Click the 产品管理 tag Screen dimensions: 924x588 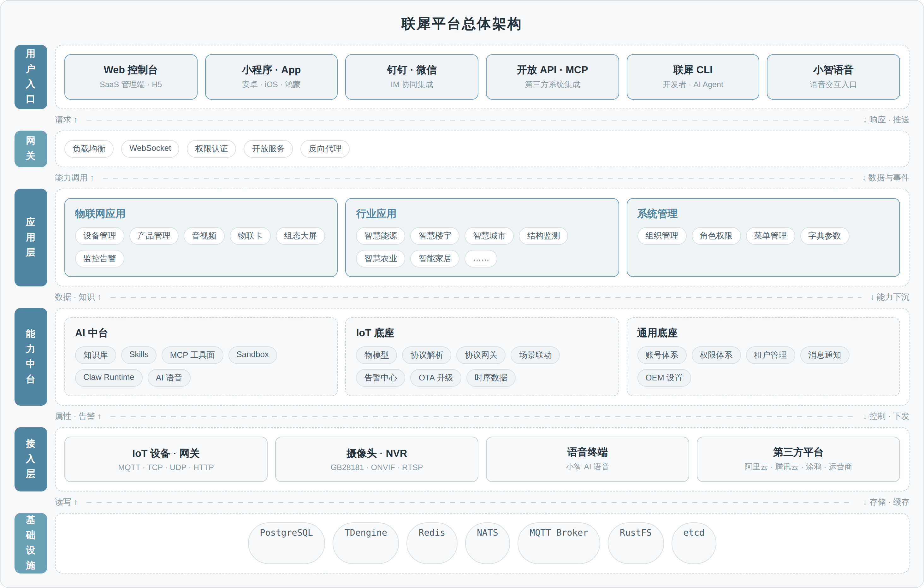tap(154, 236)
